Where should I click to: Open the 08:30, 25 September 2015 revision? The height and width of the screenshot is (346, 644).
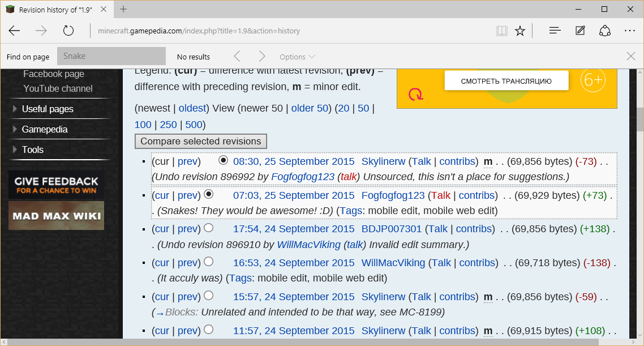[x=294, y=161]
